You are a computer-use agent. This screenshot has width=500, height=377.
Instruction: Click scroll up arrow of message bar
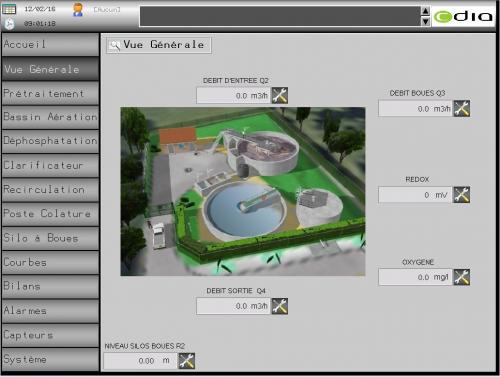(425, 11)
